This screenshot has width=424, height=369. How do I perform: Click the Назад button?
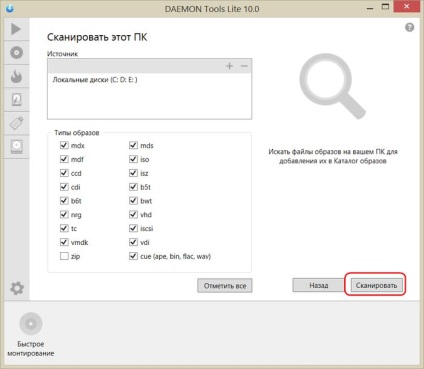point(319,285)
